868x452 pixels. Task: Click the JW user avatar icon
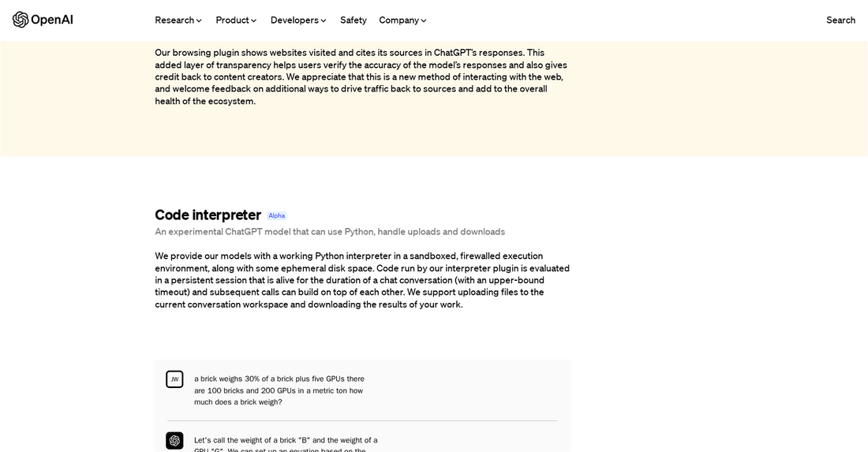click(x=174, y=379)
